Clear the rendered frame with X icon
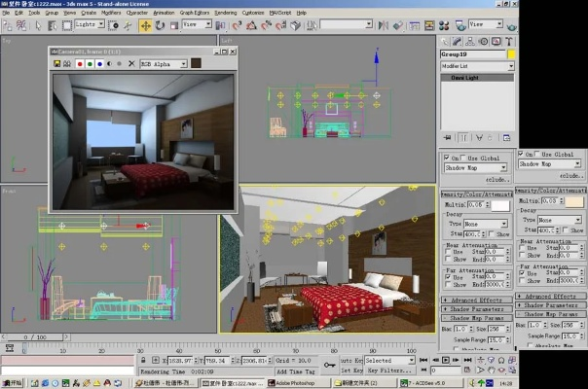588x389 pixels. pyautogui.click(x=132, y=63)
